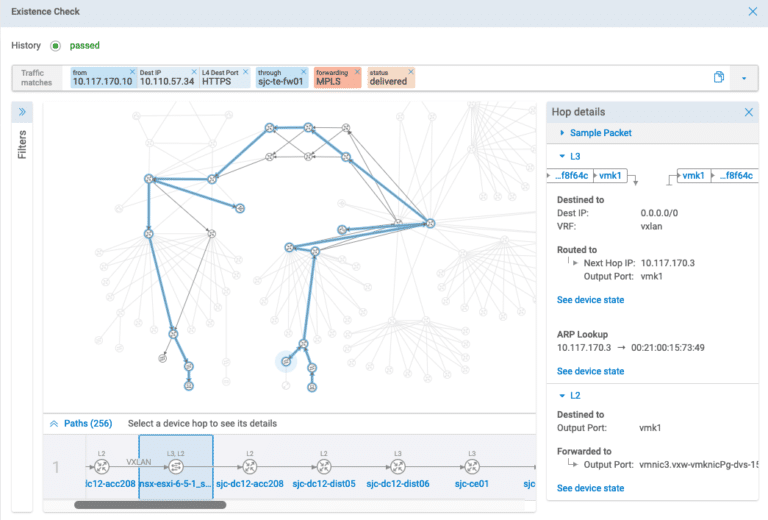Remove the forwarding MPLS filter chip

(x=358, y=72)
